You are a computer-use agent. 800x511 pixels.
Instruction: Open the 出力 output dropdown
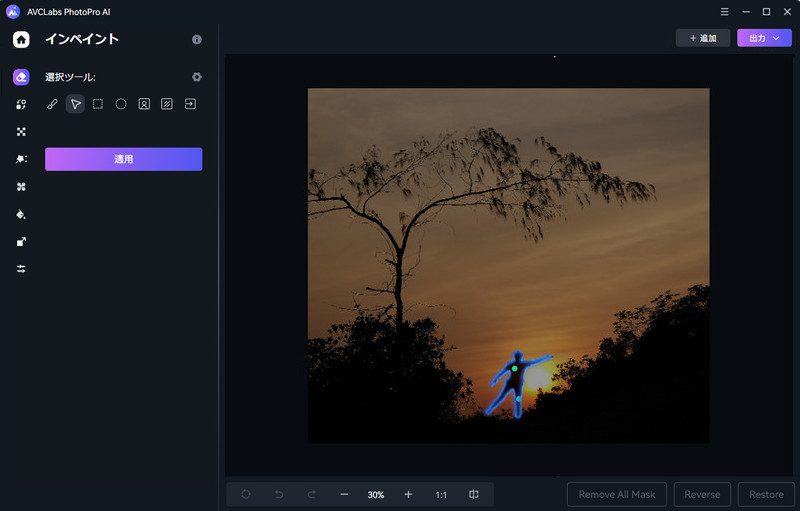[x=764, y=38]
